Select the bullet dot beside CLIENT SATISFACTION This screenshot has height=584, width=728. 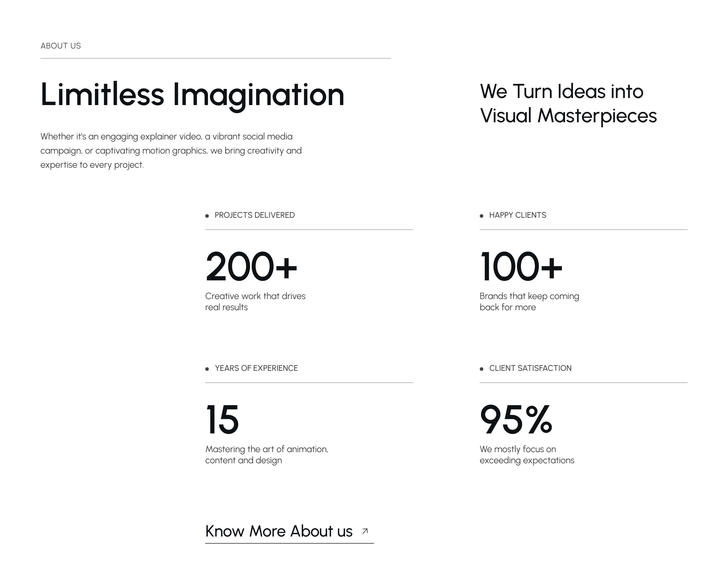[x=482, y=369]
